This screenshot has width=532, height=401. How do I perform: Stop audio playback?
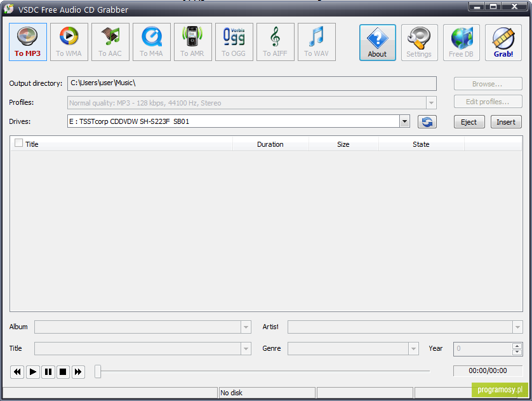63,372
